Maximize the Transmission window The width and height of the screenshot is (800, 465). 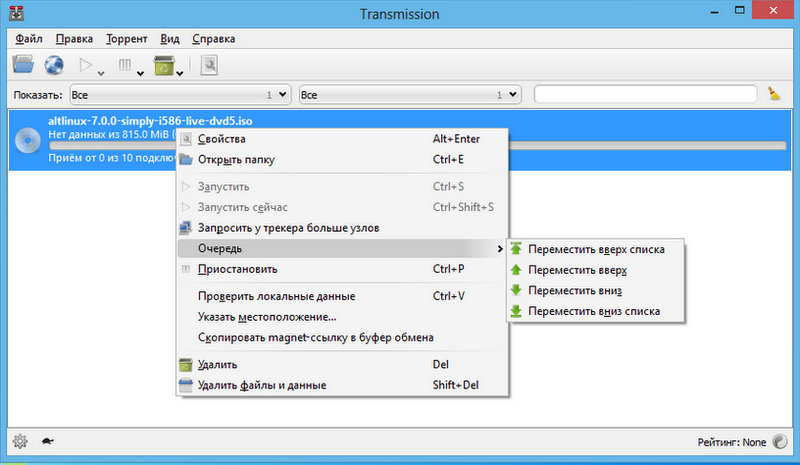(739, 11)
